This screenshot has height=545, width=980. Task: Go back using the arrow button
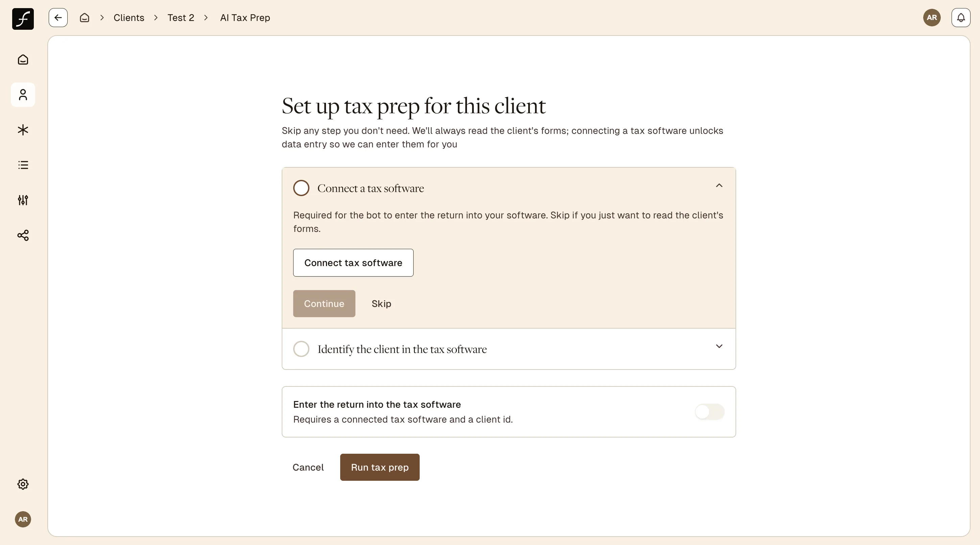point(58,18)
